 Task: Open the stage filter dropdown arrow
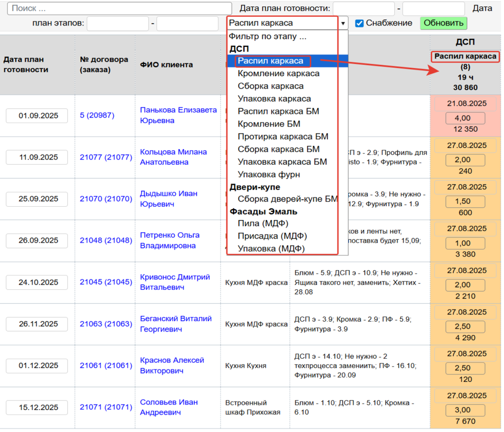coord(343,23)
